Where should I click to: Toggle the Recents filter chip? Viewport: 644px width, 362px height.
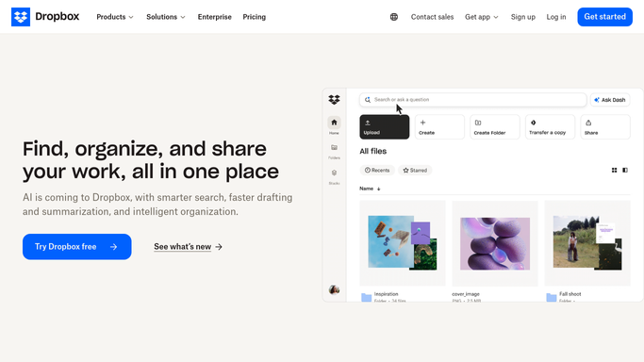pos(377,170)
